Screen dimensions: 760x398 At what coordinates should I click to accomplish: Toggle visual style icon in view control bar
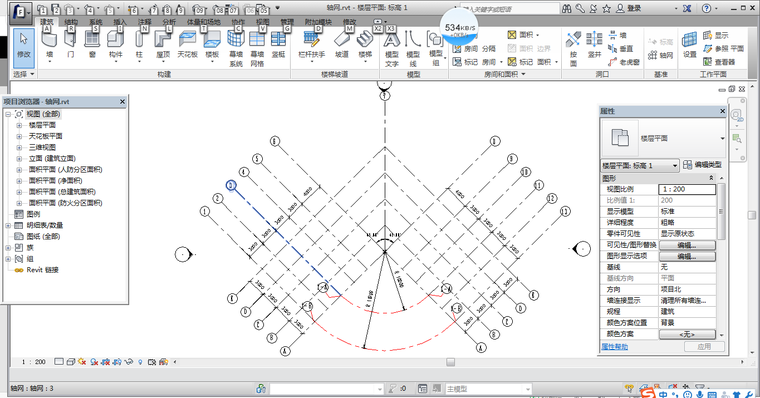pyautogui.click(x=70, y=362)
